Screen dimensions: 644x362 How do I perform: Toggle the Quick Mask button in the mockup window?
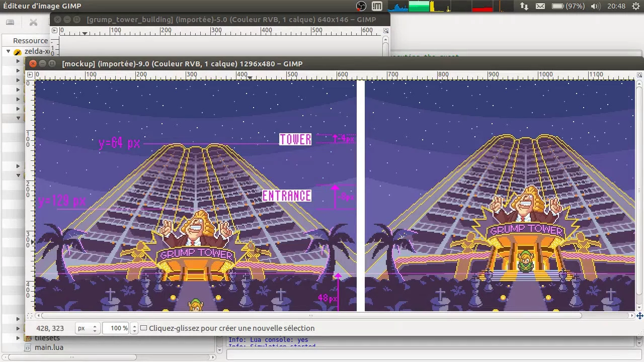click(30, 316)
